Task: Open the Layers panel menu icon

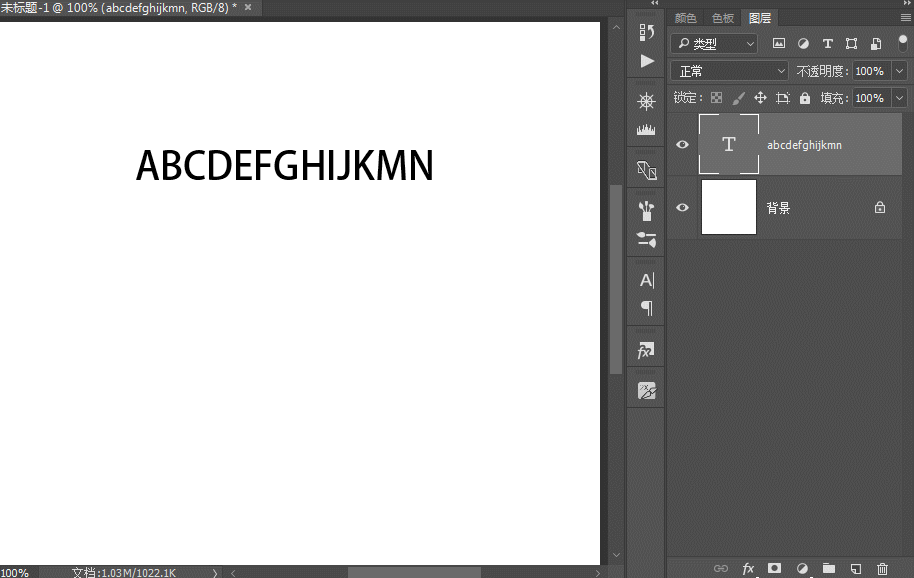Action: [x=906, y=18]
